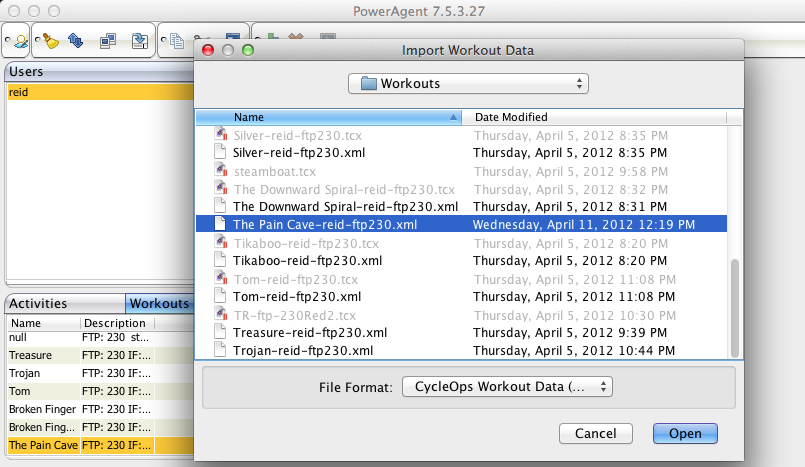Screen dimensions: 805x467
Task: Switch to the Workouts tab
Action: click(x=159, y=303)
